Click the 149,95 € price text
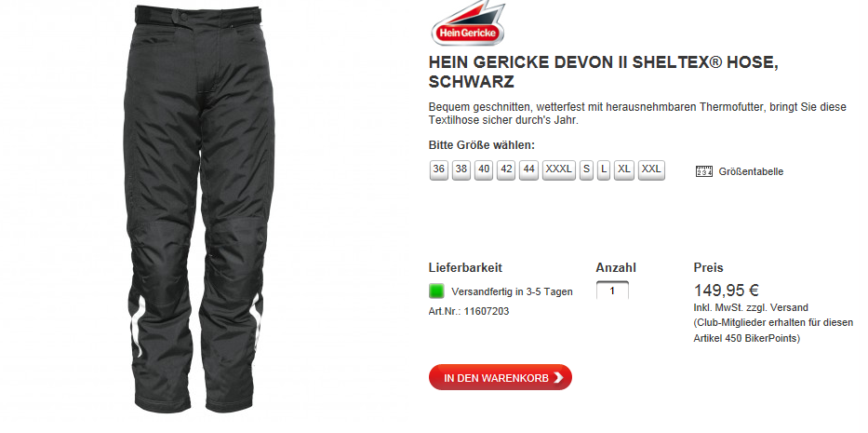The width and height of the screenshot is (868, 433). pos(726,290)
